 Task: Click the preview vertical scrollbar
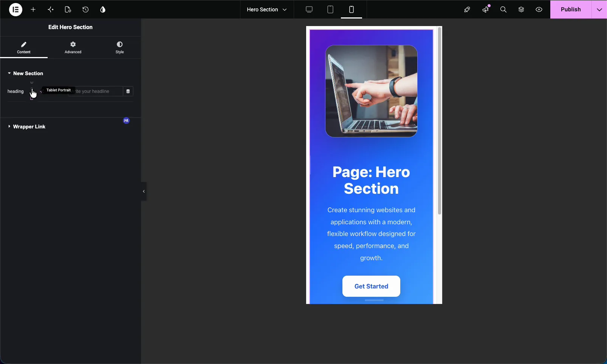click(439, 121)
